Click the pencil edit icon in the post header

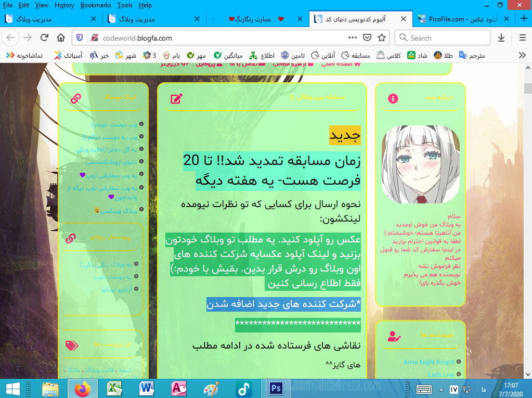[176, 98]
